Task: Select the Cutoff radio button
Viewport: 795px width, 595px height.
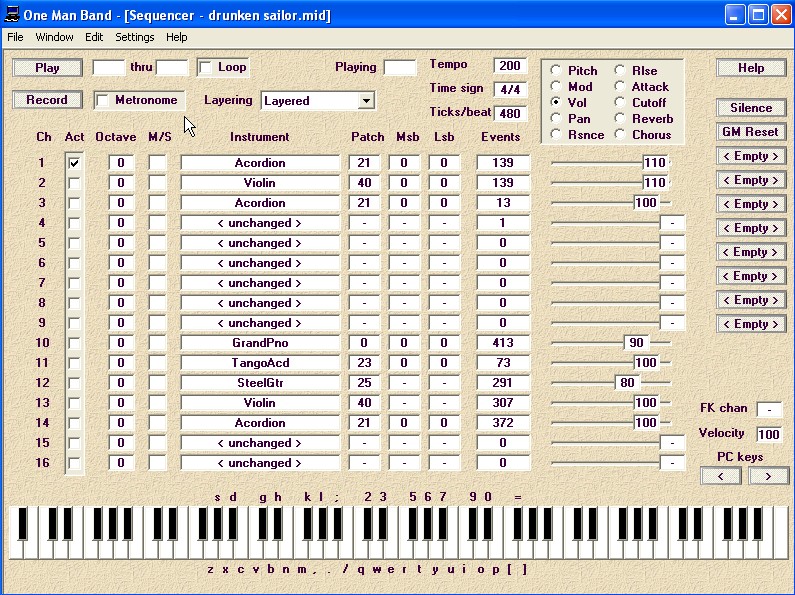Action: tap(620, 102)
